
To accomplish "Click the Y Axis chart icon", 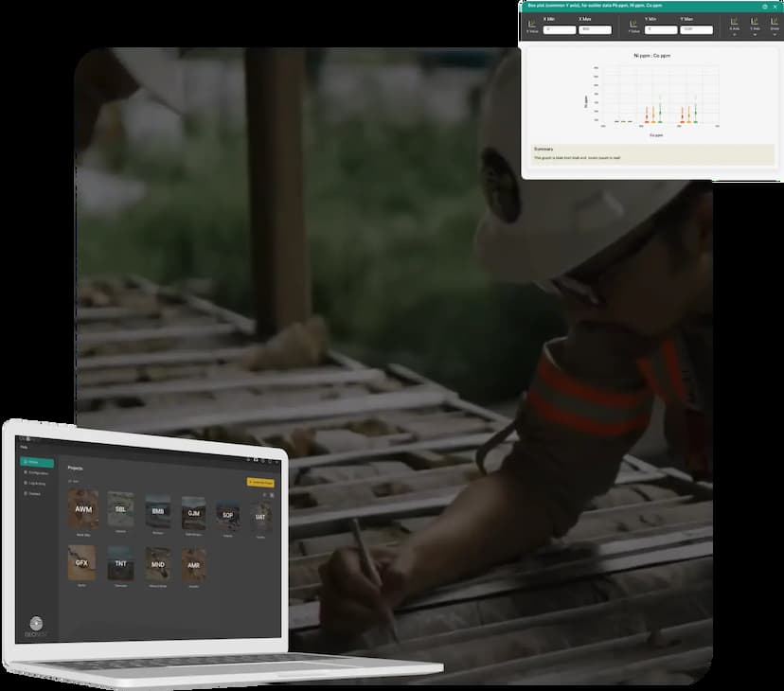I will pyautogui.click(x=755, y=22).
